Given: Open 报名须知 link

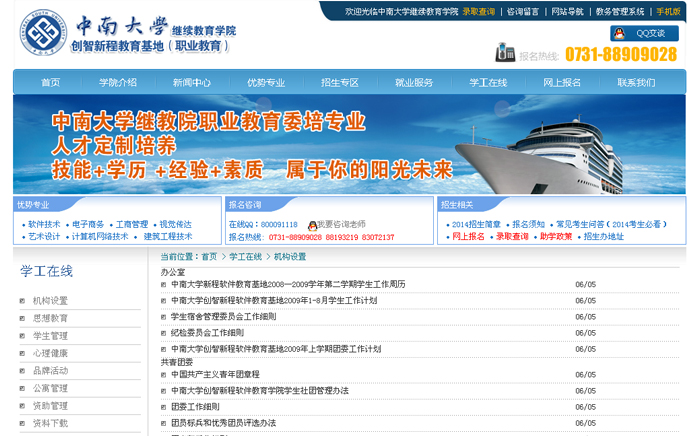Looking at the screenshot, I should [x=528, y=224].
